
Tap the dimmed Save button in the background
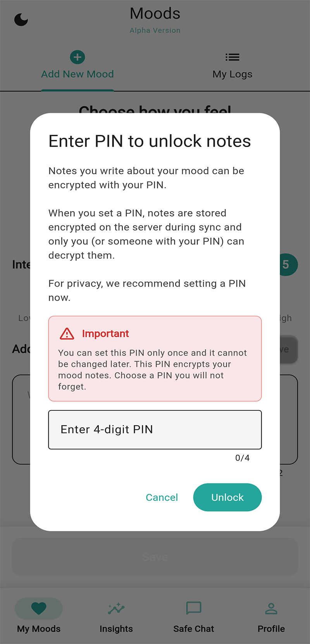click(155, 557)
